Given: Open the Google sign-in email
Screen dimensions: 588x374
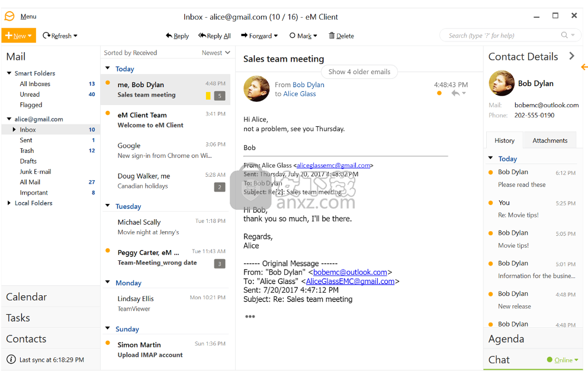Looking at the screenshot, I should click(x=165, y=150).
